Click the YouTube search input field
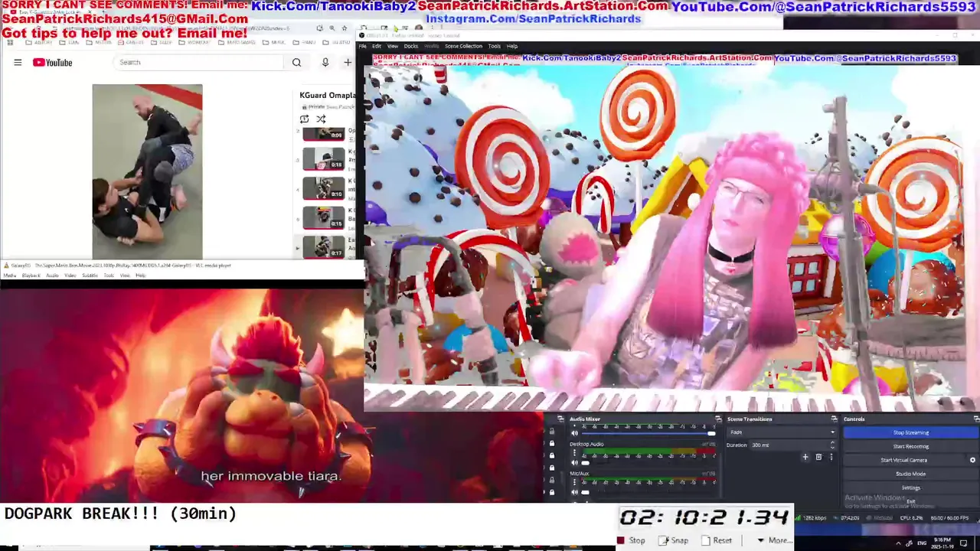Image resolution: width=980 pixels, height=551 pixels. pyautogui.click(x=199, y=63)
